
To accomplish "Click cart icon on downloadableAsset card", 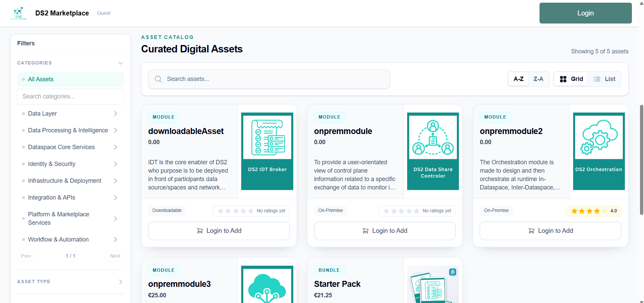I will [200, 231].
